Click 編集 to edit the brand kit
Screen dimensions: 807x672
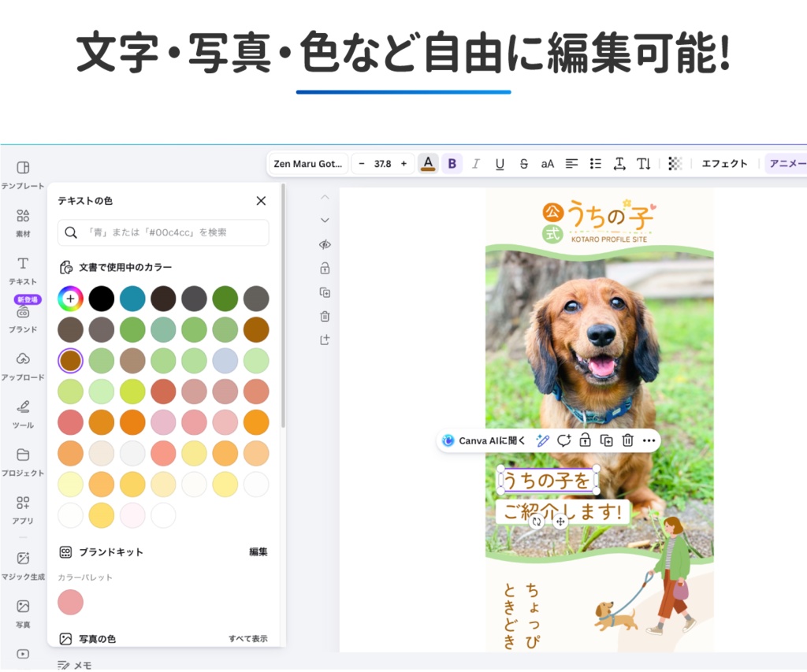click(260, 551)
